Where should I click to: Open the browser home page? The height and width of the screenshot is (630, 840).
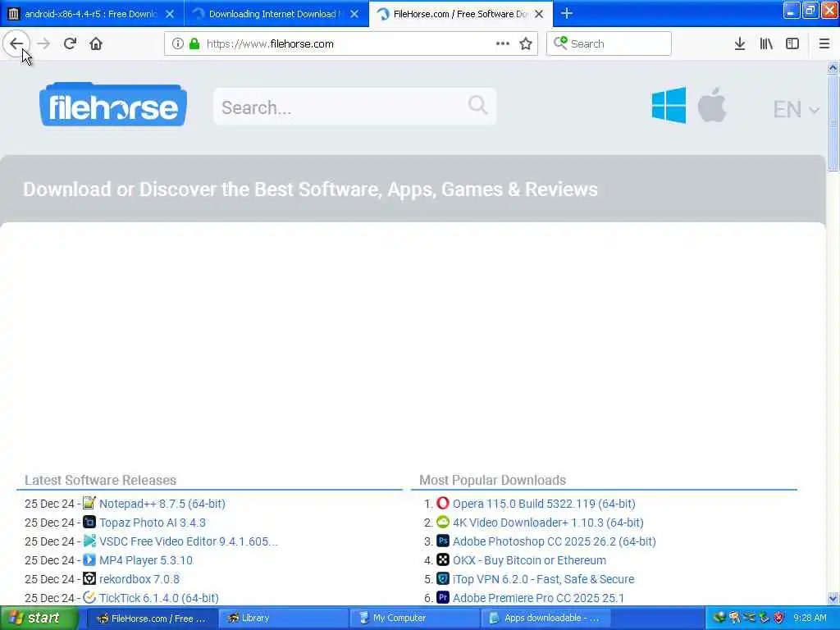(96, 44)
